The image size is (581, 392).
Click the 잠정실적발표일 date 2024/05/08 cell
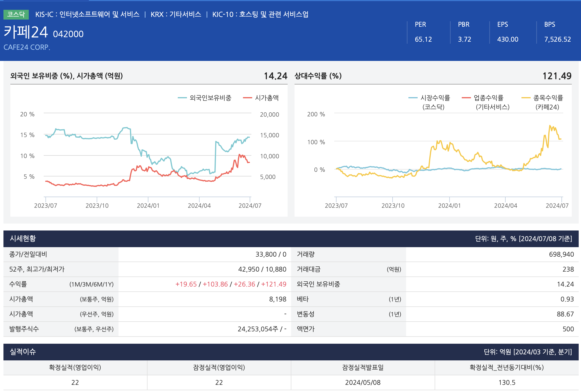point(363,383)
